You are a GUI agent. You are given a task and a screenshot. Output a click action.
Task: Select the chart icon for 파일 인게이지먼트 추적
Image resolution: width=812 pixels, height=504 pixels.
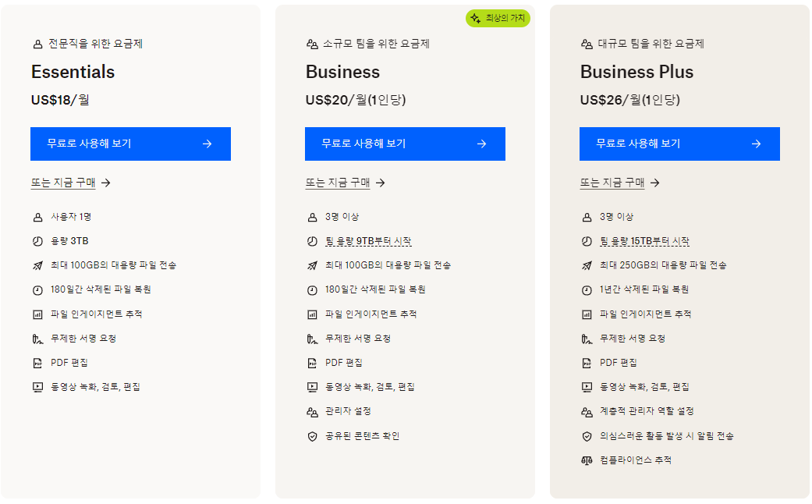[x=37, y=314]
